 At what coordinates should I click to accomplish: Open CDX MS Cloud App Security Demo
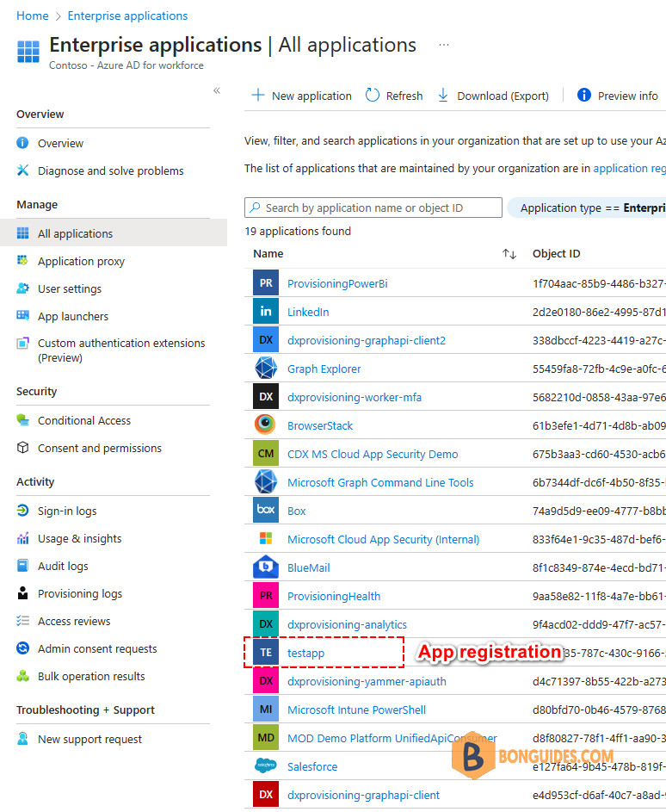(x=373, y=454)
